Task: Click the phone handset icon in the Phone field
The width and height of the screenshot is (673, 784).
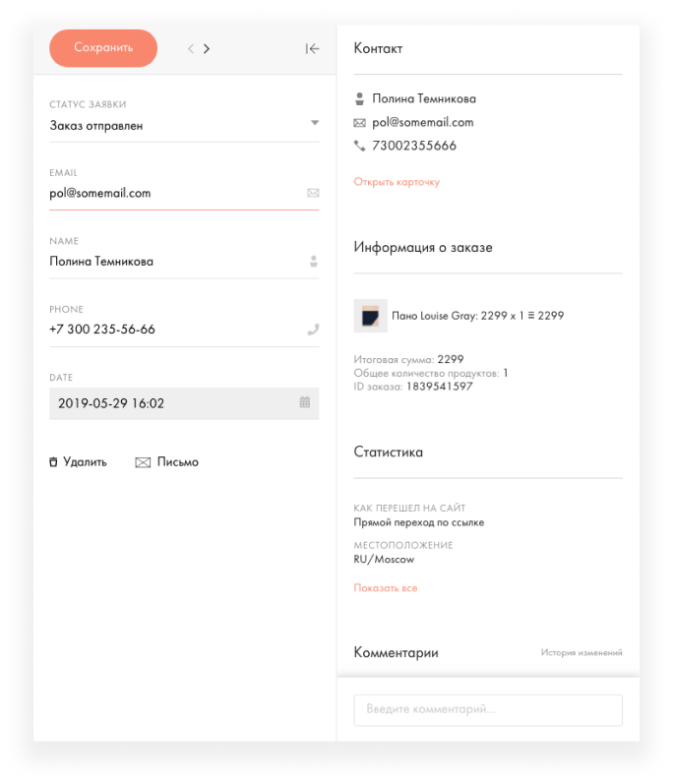Action: pos(313,329)
